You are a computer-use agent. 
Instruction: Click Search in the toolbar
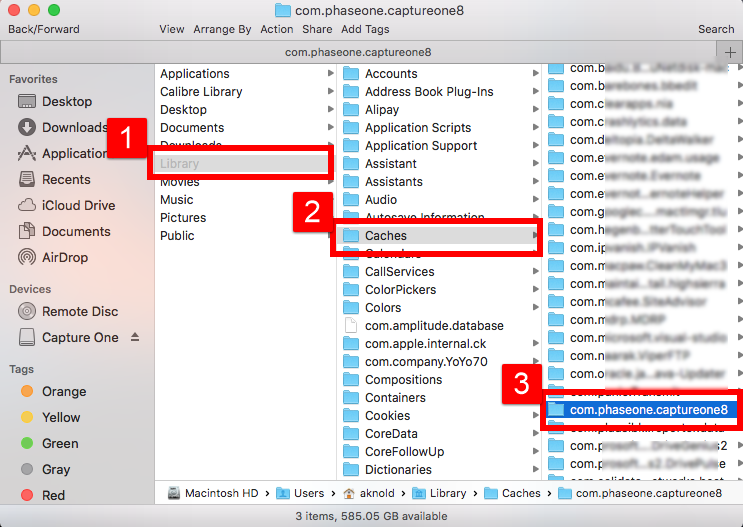coord(716,29)
